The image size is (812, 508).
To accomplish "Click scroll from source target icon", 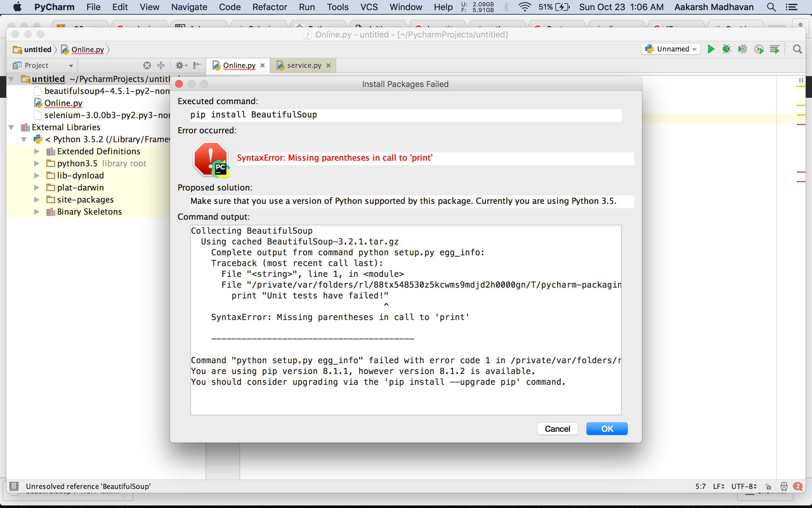I will (x=147, y=65).
